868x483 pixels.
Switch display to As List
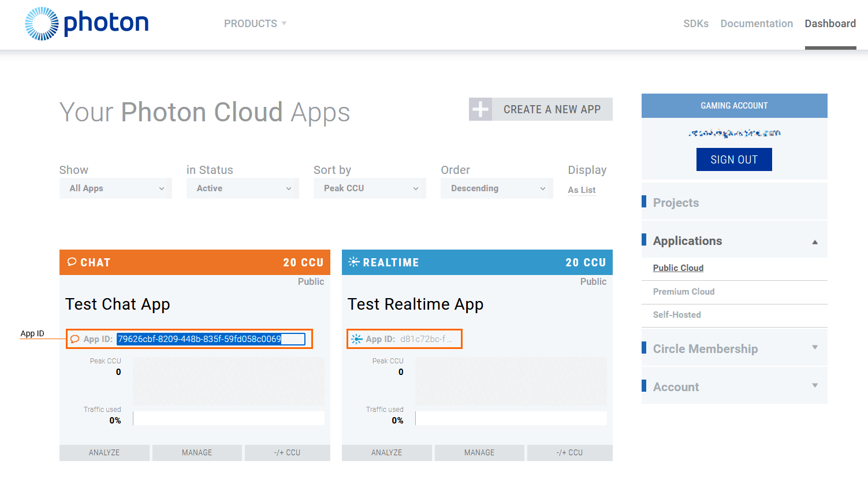point(582,190)
